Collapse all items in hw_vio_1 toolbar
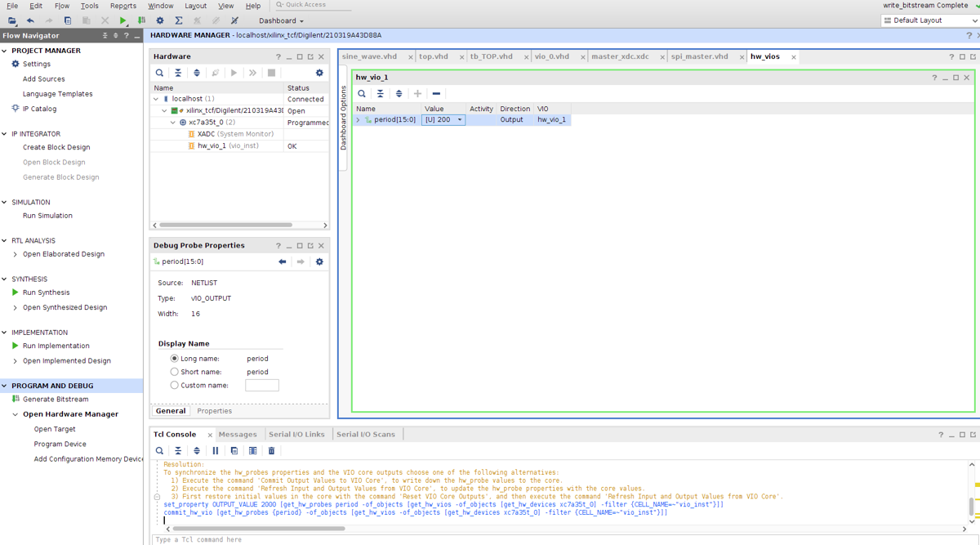This screenshot has height=545, width=980. (381, 94)
